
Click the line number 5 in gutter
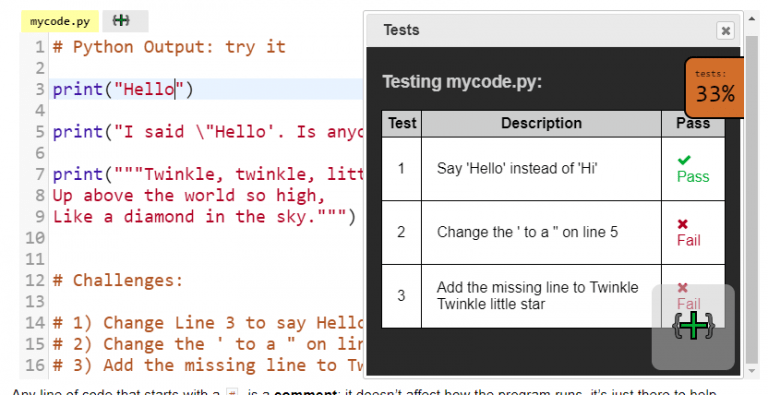click(x=39, y=132)
